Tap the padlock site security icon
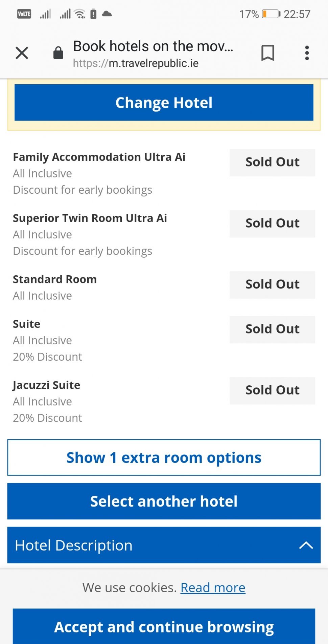328x644 pixels. (58, 53)
